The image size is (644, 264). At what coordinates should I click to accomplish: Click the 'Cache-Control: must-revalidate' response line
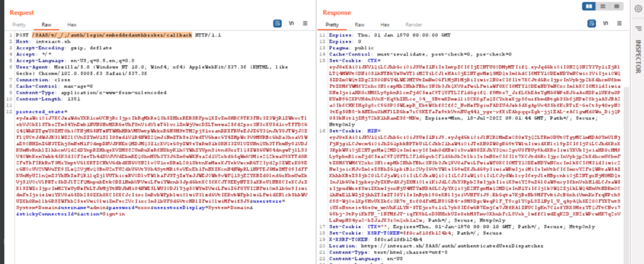[x=420, y=54]
